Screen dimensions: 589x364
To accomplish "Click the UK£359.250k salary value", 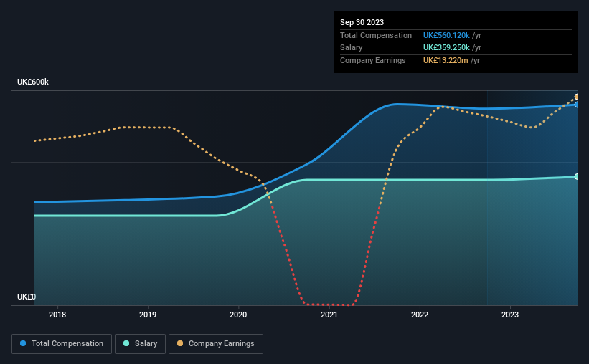I will pyautogui.click(x=446, y=48).
